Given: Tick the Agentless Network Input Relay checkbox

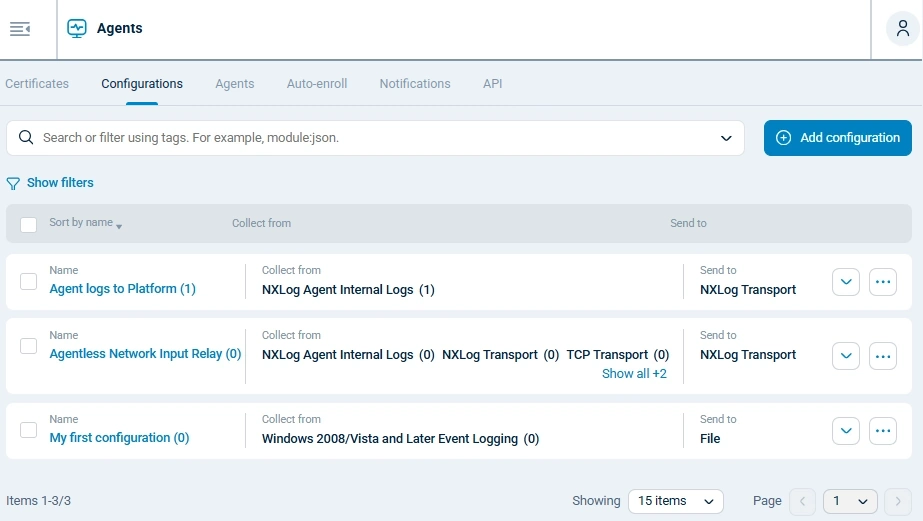Looking at the screenshot, I should coord(29,346).
